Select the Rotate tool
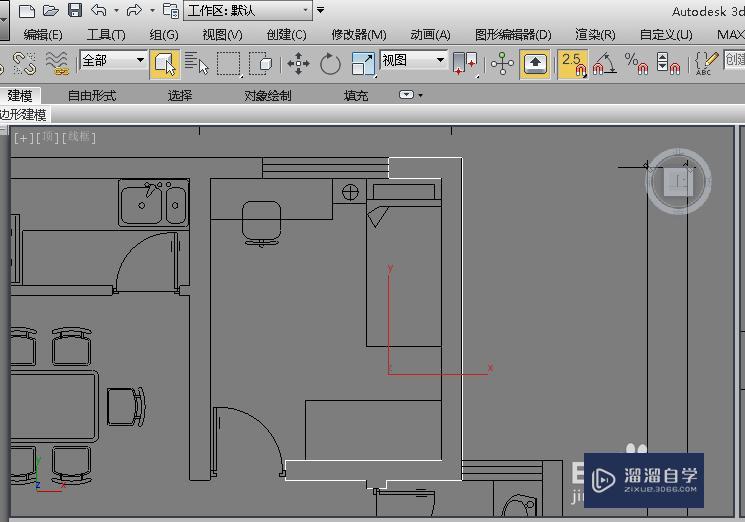745x522 pixels. [x=330, y=64]
